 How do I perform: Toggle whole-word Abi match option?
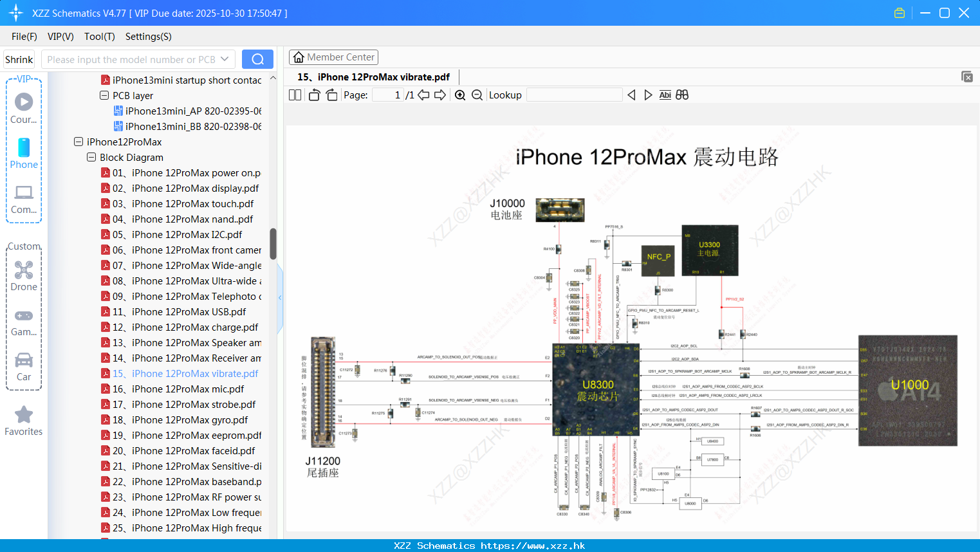pyautogui.click(x=665, y=95)
